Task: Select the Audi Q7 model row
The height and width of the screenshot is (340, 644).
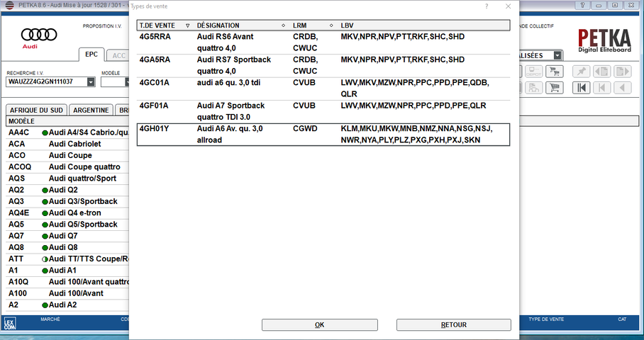Action: point(68,237)
